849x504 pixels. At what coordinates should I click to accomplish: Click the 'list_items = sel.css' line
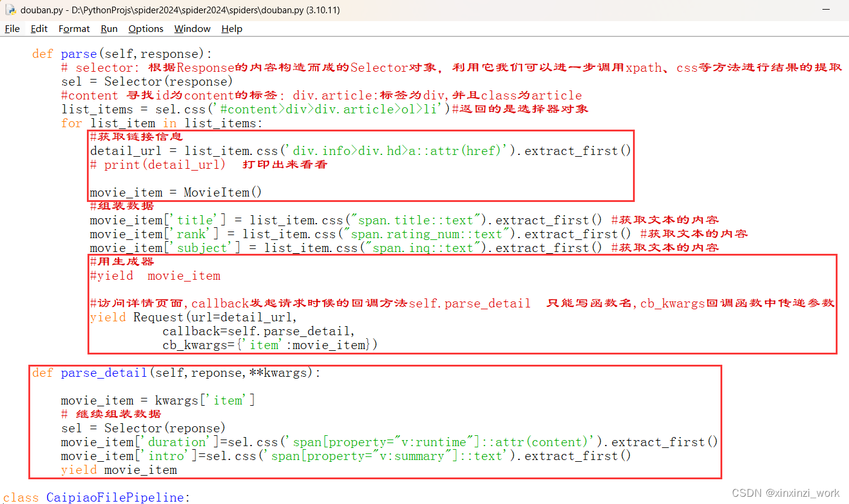coord(325,109)
